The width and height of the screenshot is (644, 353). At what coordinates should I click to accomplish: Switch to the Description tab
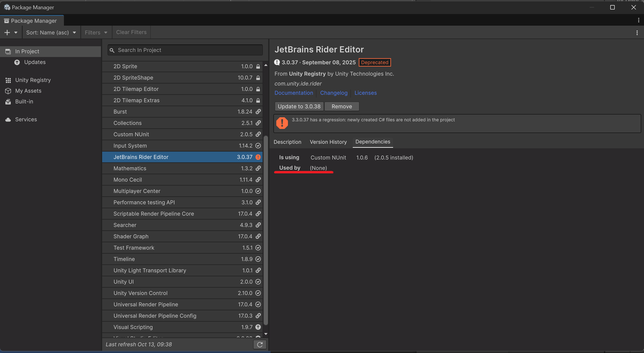[287, 142]
